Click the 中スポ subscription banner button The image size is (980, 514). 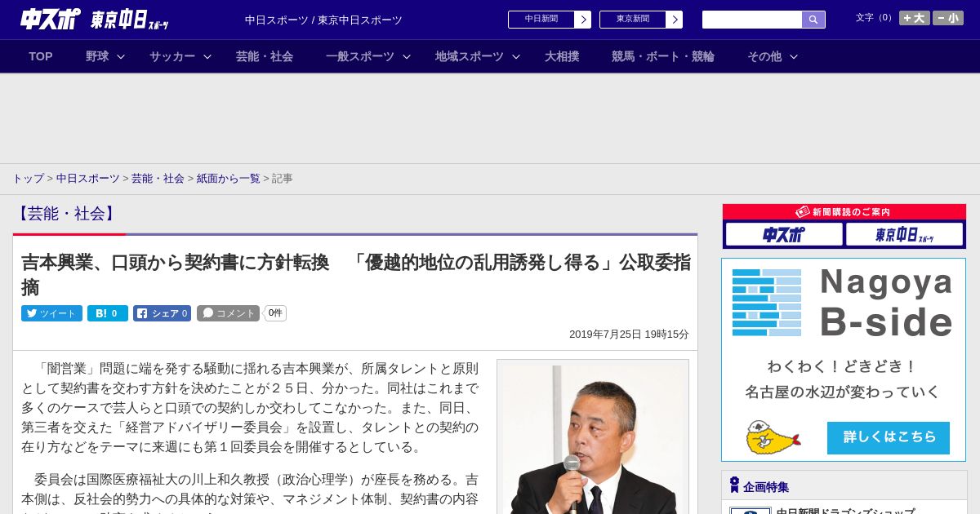[784, 235]
